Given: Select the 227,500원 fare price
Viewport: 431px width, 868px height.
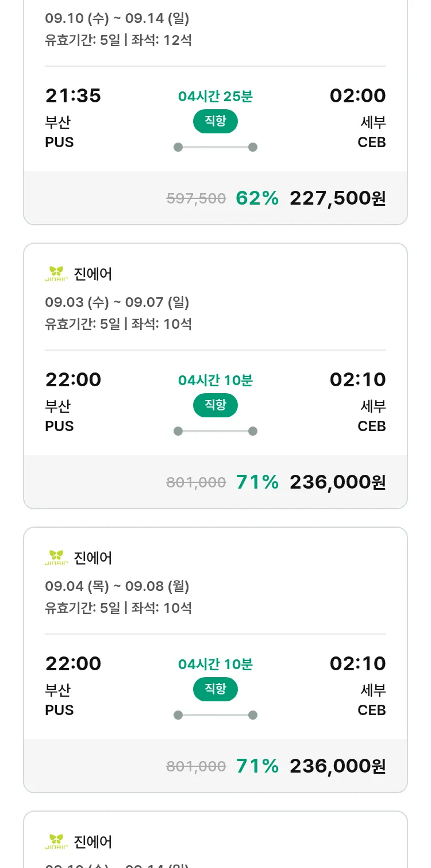Looking at the screenshot, I should click(x=337, y=198).
